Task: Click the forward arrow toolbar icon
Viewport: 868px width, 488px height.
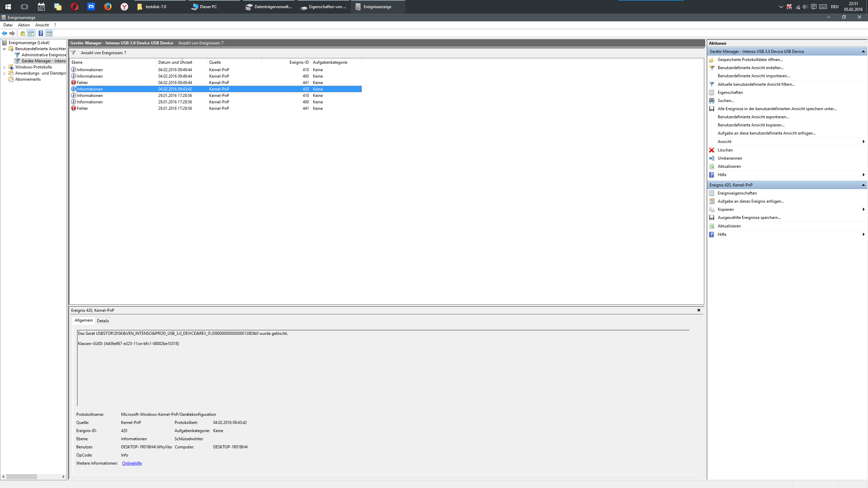Action: tap(12, 33)
